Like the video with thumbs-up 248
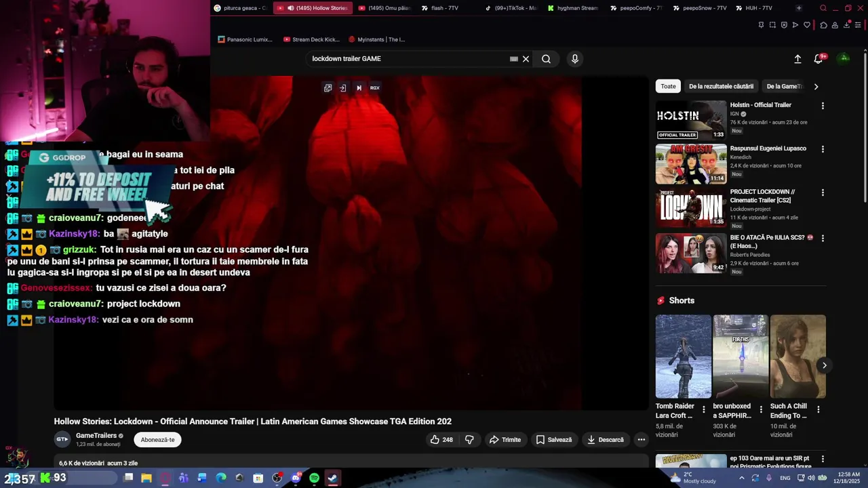 (x=441, y=440)
